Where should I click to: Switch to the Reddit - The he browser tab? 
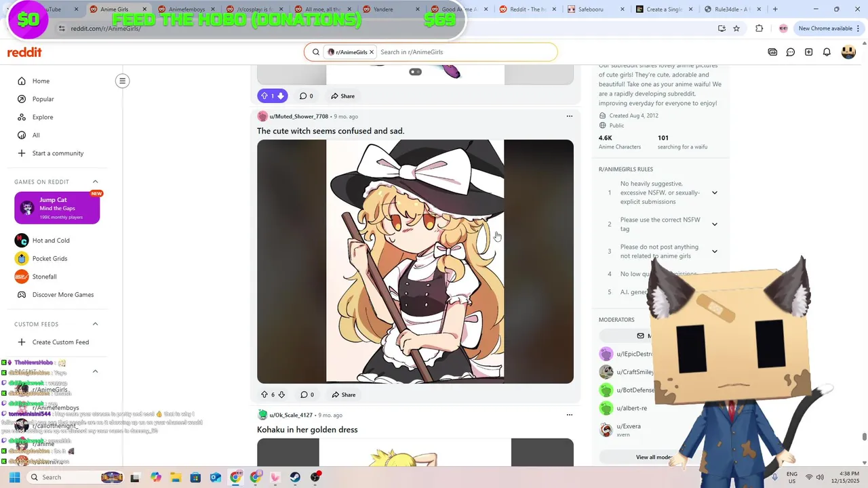pyautogui.click(x=527, y=9)
